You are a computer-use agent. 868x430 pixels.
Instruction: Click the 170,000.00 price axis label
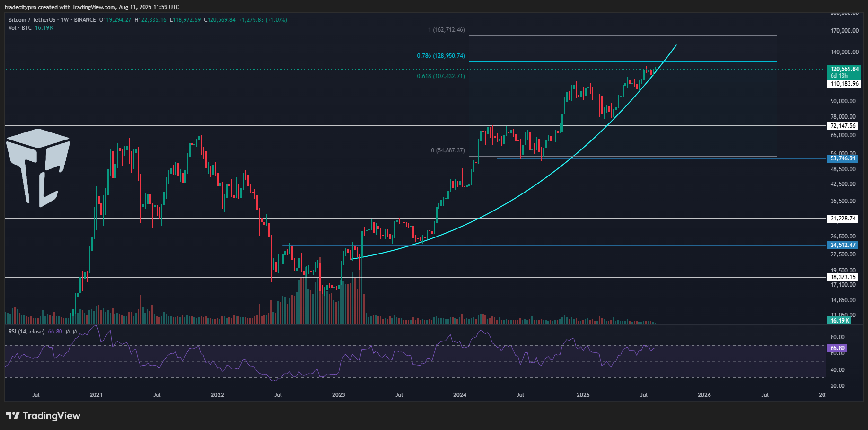pos(844,31)
